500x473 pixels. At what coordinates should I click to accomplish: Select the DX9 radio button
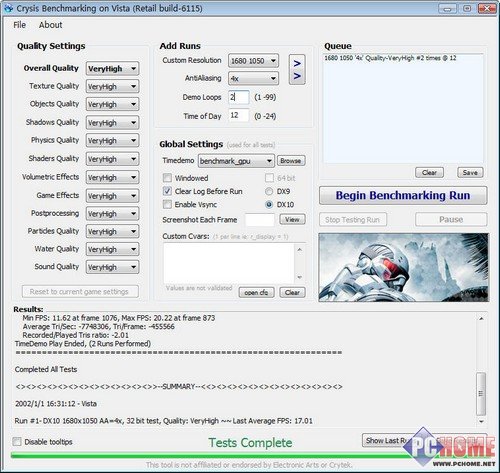tap(269, 191)
